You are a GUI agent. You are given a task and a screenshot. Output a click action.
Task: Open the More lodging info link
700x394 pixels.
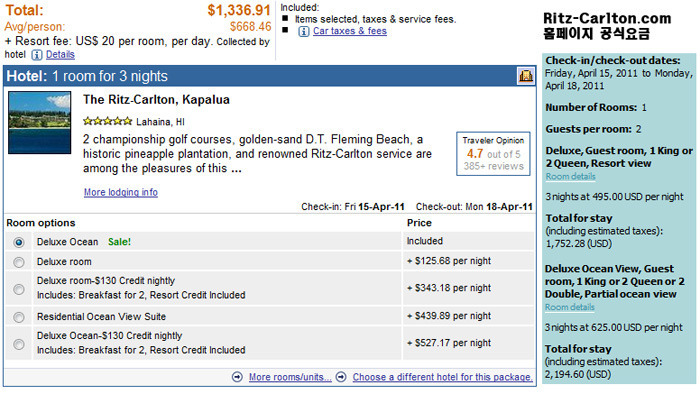pos(121,192)
